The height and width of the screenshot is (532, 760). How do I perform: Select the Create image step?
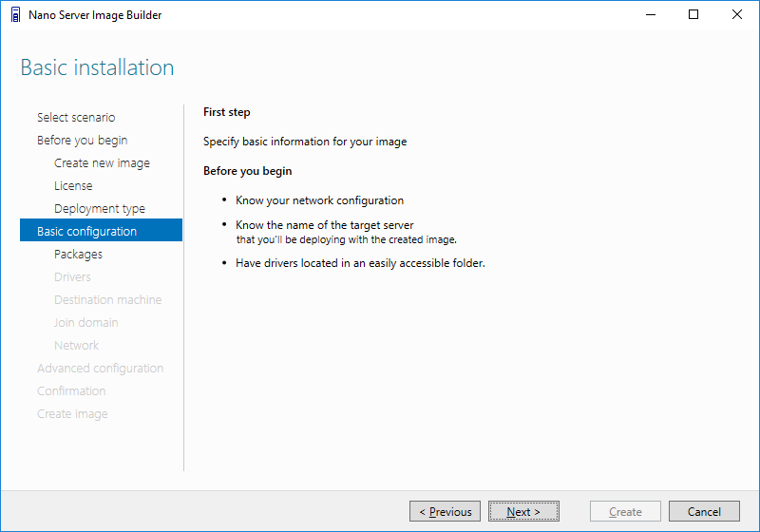[x=72, y=413]
